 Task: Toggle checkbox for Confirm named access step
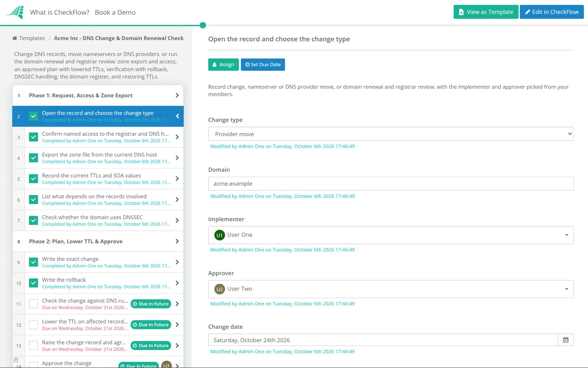(x=34, y=137)
